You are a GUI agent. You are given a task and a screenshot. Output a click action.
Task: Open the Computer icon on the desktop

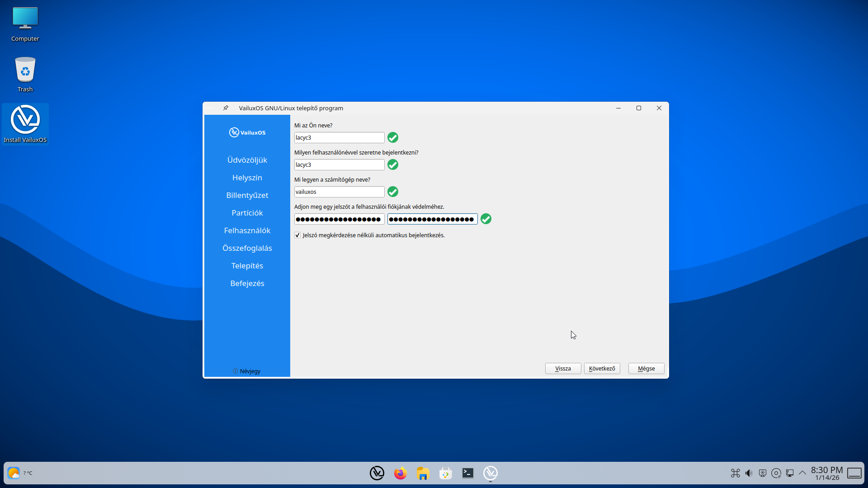pos(25,18)
